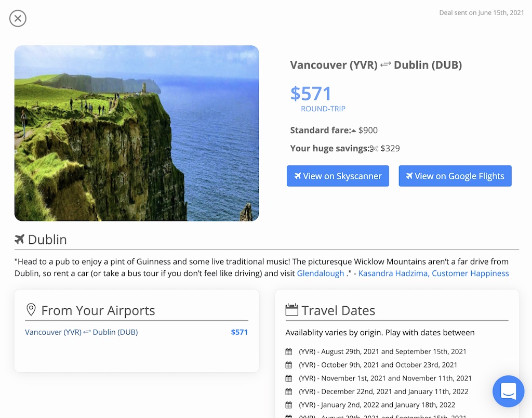The height and width of the screenshot is (418, 532).
Task: Open Kasandra Hadzima, Customer Happiness link
Action: point(433,273)
